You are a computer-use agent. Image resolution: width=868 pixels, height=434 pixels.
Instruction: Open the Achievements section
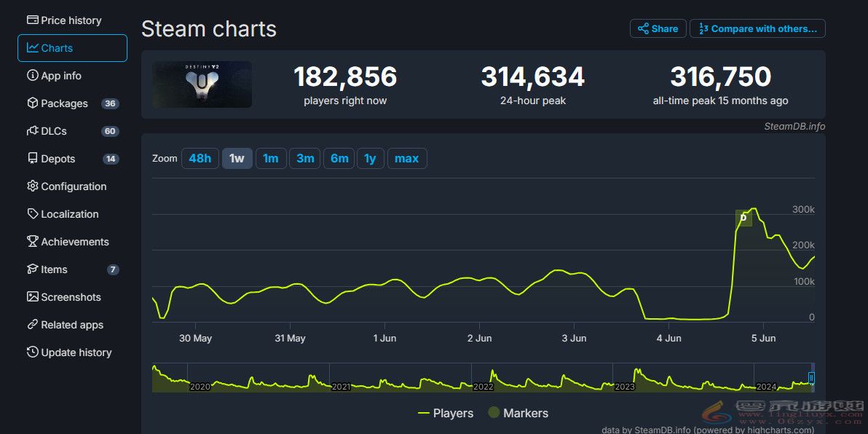point(33,242)
